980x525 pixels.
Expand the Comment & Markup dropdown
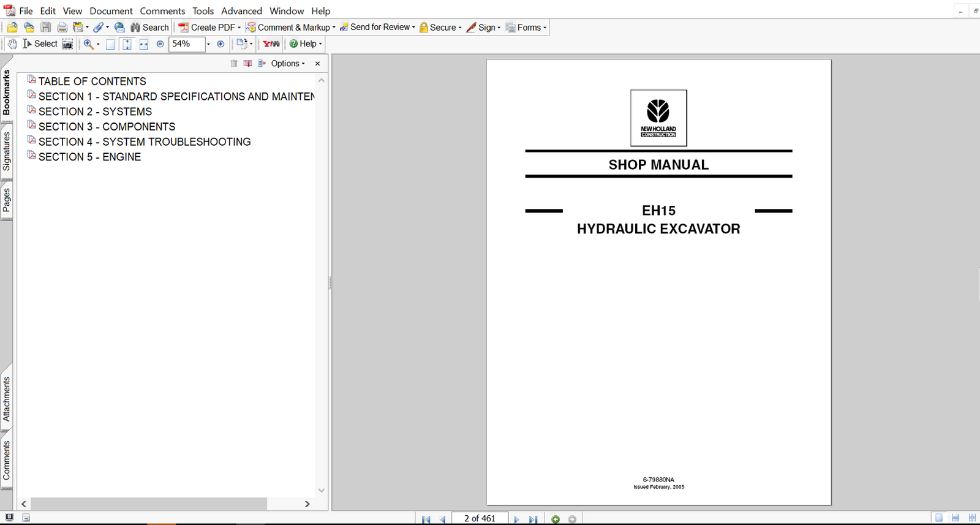pos(334,28)
